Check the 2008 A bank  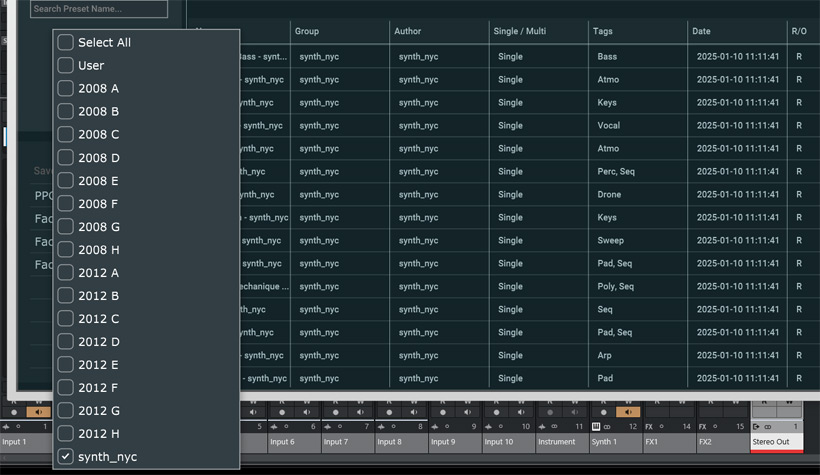click(x=65, y=88)
